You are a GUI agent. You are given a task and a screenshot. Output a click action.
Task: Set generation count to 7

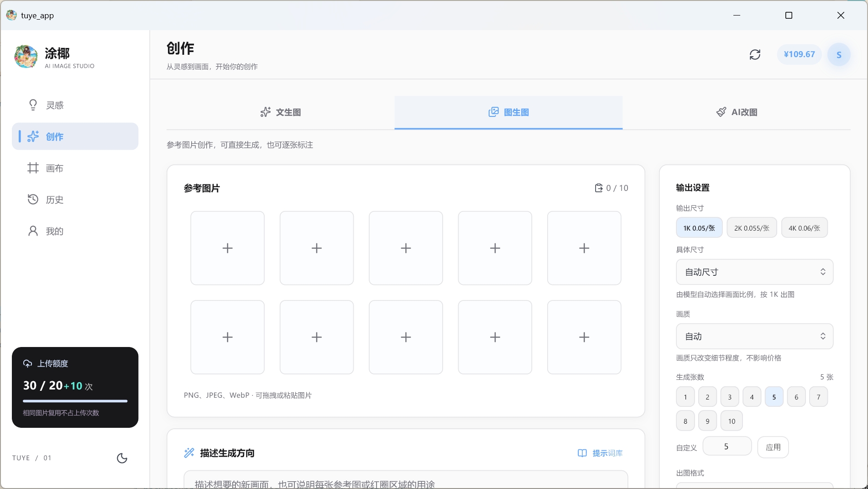818,397
